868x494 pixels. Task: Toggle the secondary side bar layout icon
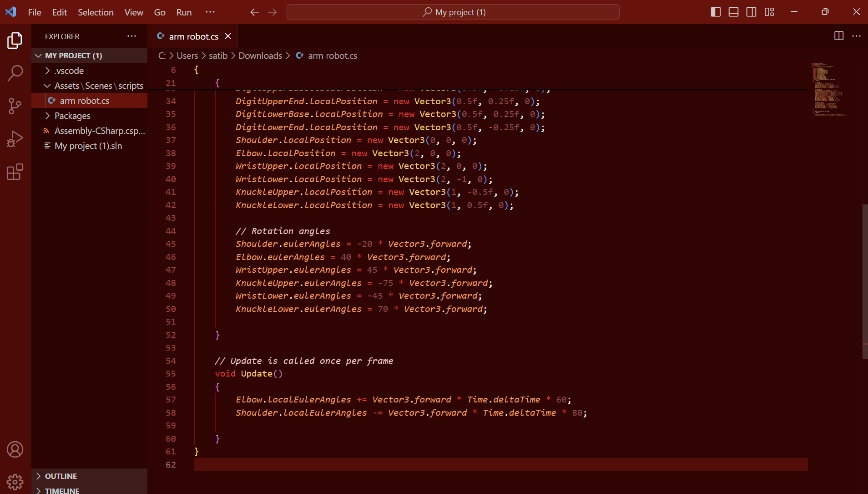[x=752, y=12]
